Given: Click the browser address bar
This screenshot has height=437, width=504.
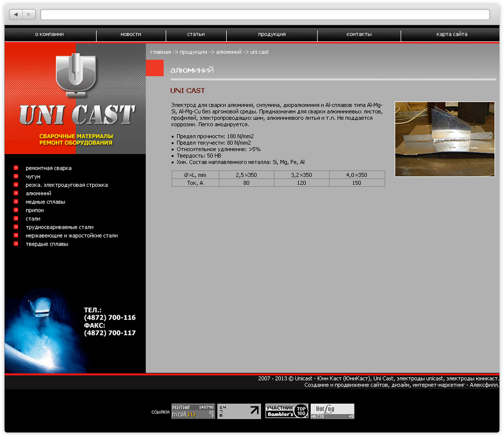Looking at the screenshot, I should pos(265,15).
